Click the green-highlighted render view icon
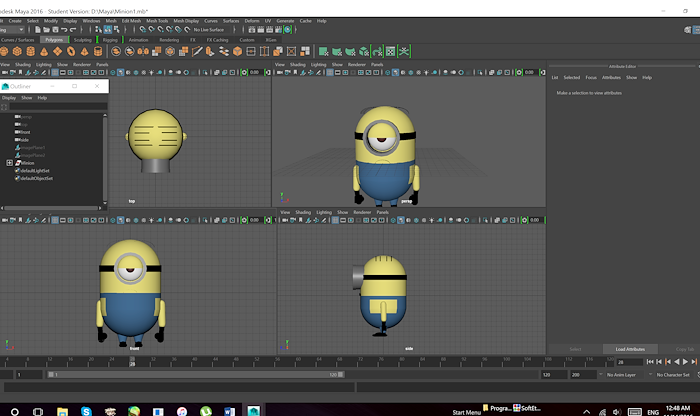This screenshot has height=416, width=700. pos(288,29)
